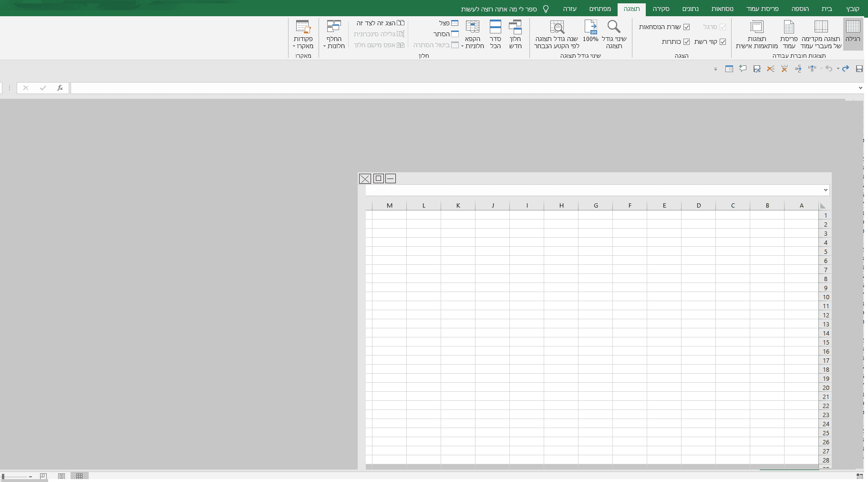Switch to the Review (סקירה) tab
The height and width of the screenshot is (482, 868).
661,9
